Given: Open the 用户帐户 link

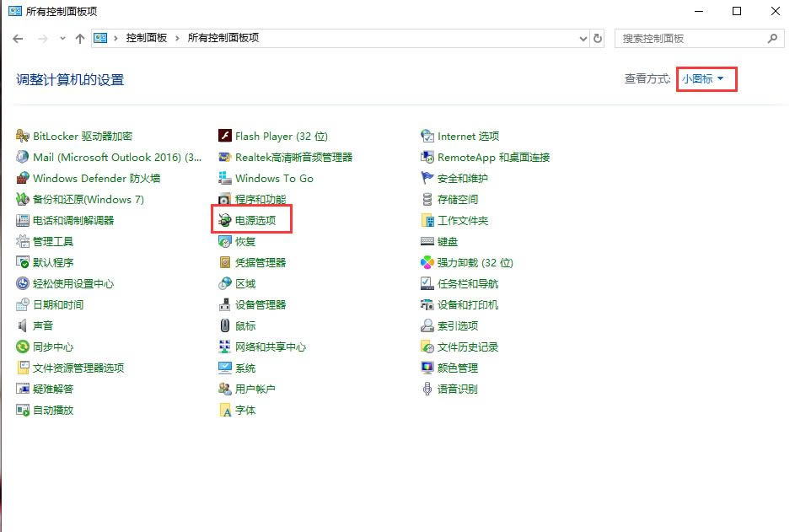Looking at the screenshot, I should point(255,389).
